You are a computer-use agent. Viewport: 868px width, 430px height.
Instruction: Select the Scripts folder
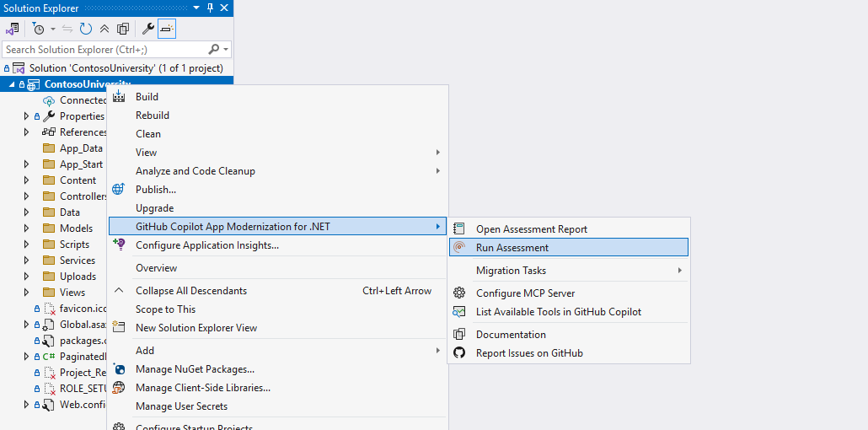click(74, 245)
